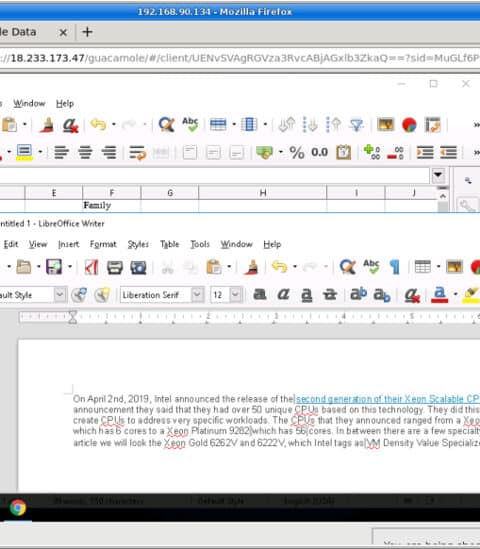Open Calc Undo history dropdown arrow

click(x=114, y=124)
